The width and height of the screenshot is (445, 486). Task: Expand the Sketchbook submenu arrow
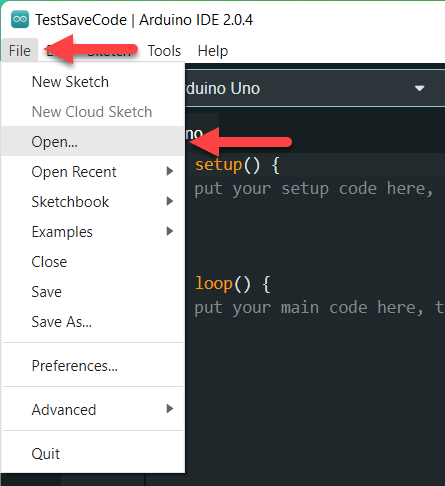170,201
